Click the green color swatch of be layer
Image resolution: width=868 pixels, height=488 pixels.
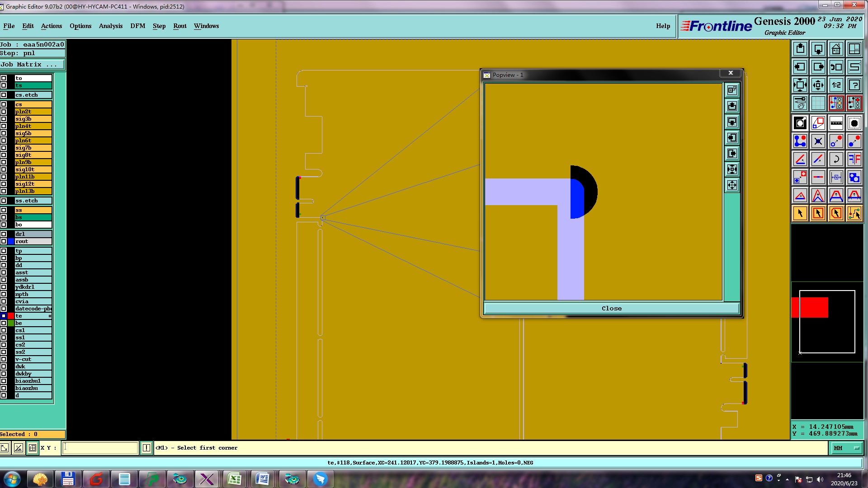(11, 323)
